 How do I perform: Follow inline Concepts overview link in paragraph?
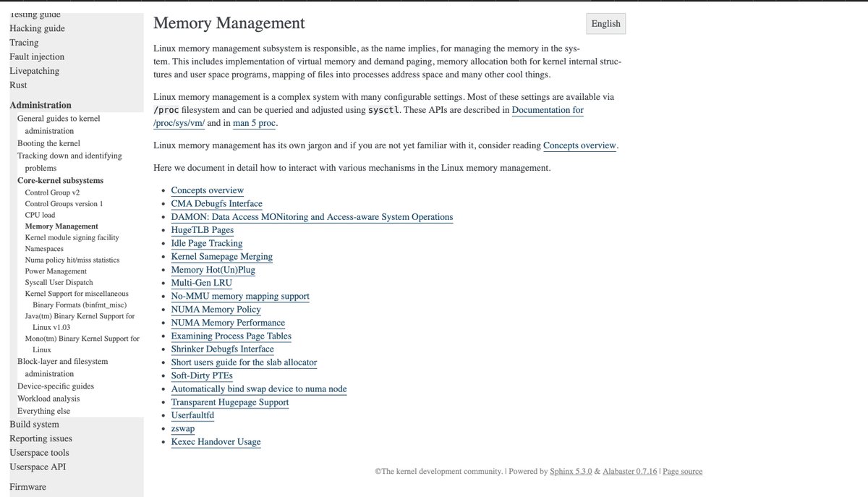pyautogui.click(x=579, y=145)
